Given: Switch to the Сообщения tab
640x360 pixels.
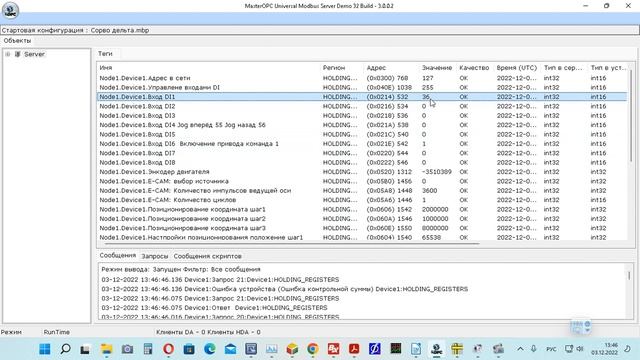Looking at the screenshot, I should [x=118, y=255].
